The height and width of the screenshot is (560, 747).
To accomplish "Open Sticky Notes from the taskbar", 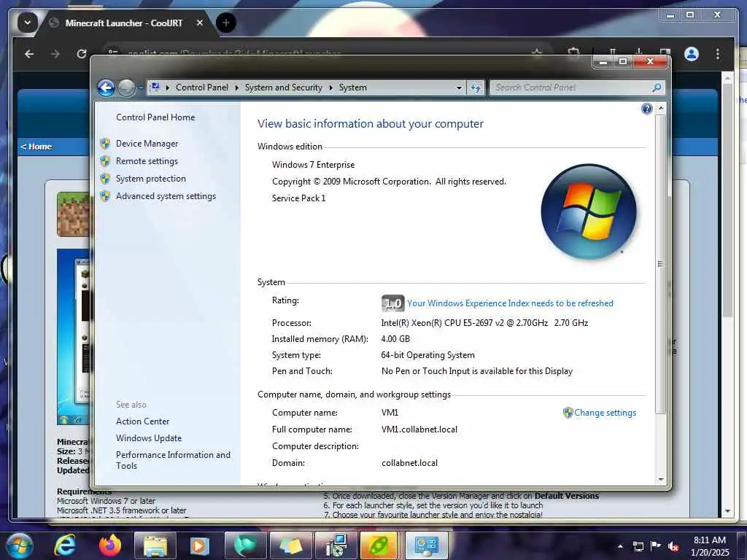I will click(x=290, y=545).
